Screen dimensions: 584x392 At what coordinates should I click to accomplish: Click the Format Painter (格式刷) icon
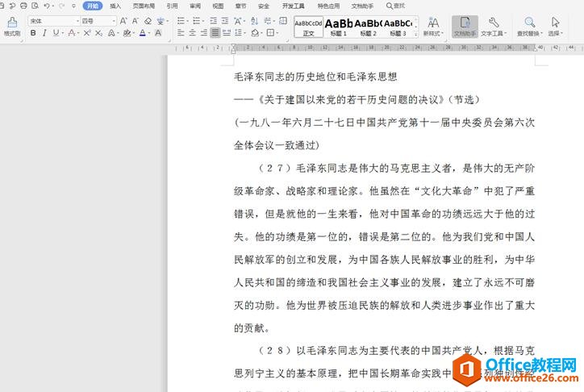click(x=12, y=23)
